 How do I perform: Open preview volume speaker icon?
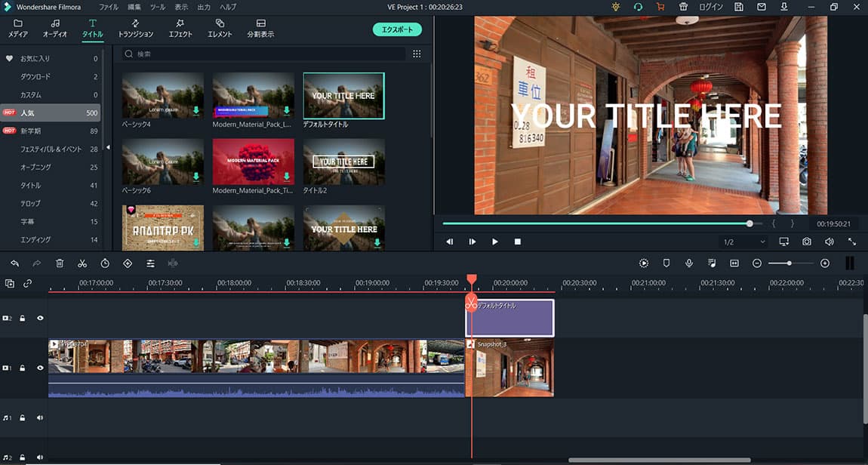[x=830, y=242]
